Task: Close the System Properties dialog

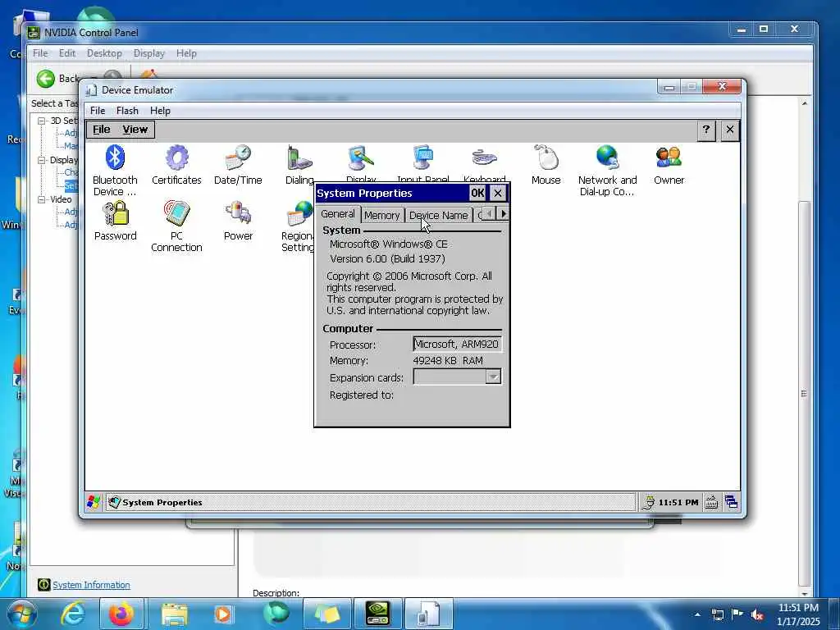Action: tap(498, 193)
